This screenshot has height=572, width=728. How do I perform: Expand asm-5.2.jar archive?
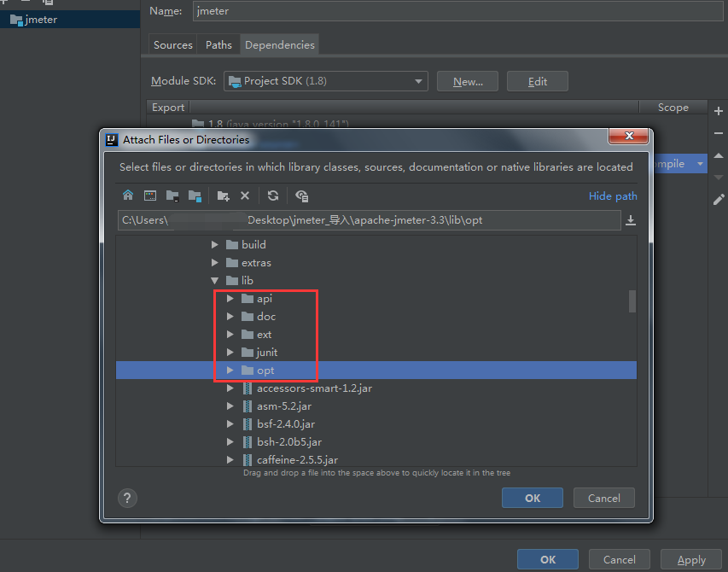point(230,406)
